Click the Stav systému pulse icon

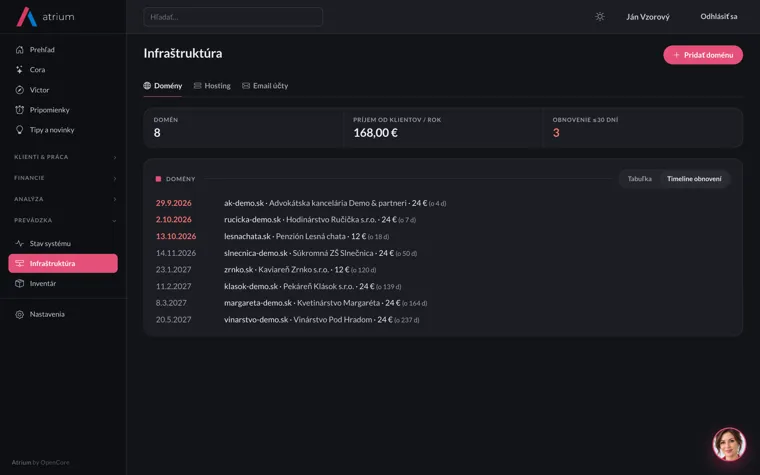point(19,243)
